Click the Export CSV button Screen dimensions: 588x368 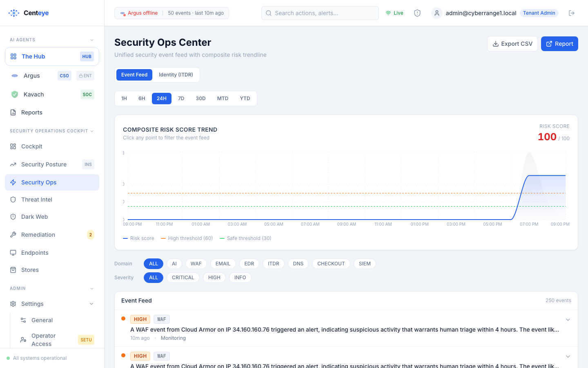coord(512,44)
